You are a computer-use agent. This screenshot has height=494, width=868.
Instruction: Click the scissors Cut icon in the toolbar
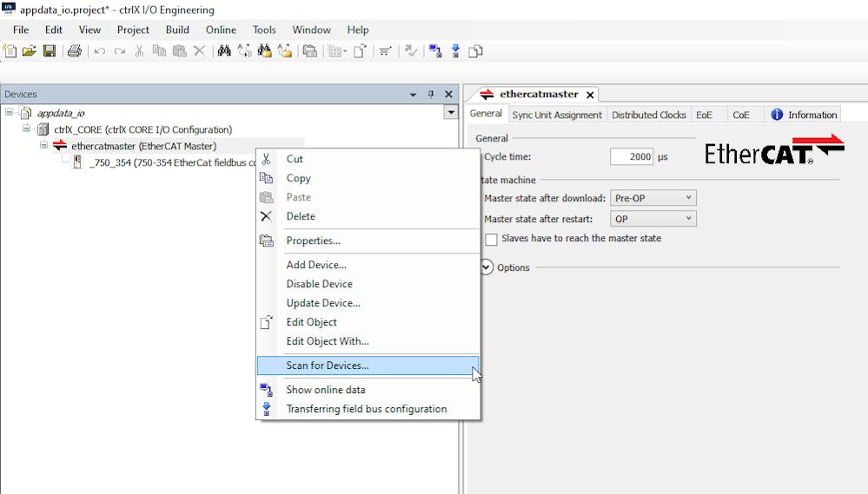point(140,51)
